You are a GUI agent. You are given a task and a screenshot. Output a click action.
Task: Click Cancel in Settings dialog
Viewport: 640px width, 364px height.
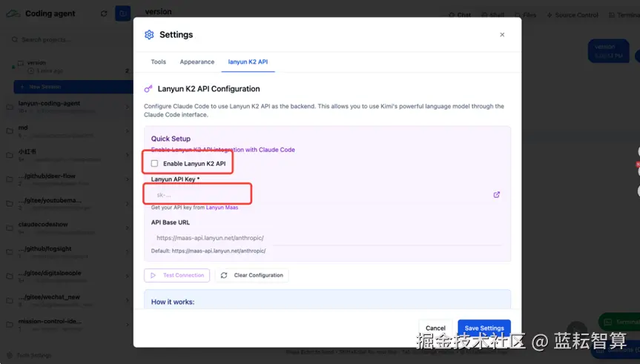click(x=435, y=328)
